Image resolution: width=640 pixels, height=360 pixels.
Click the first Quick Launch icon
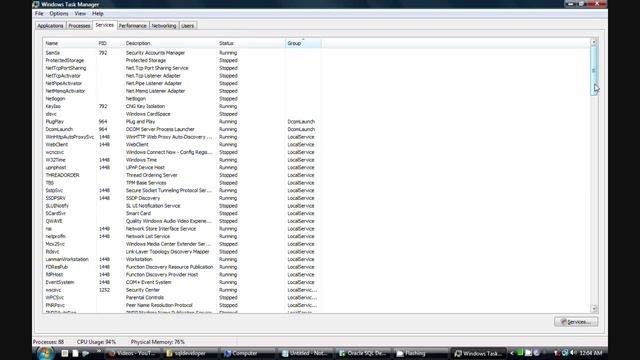(x=64, y=353)
